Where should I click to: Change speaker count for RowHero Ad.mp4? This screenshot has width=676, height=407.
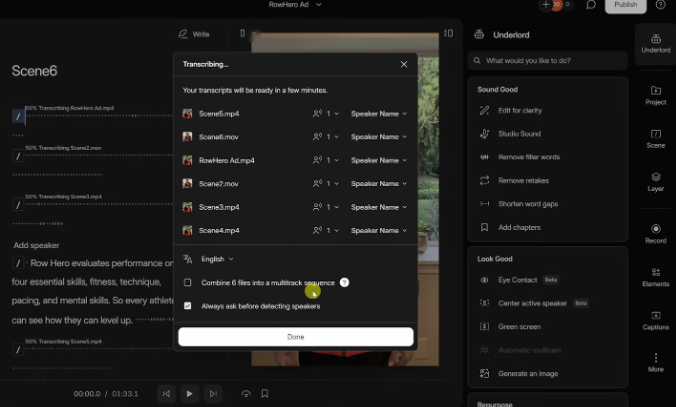[325, 160]
